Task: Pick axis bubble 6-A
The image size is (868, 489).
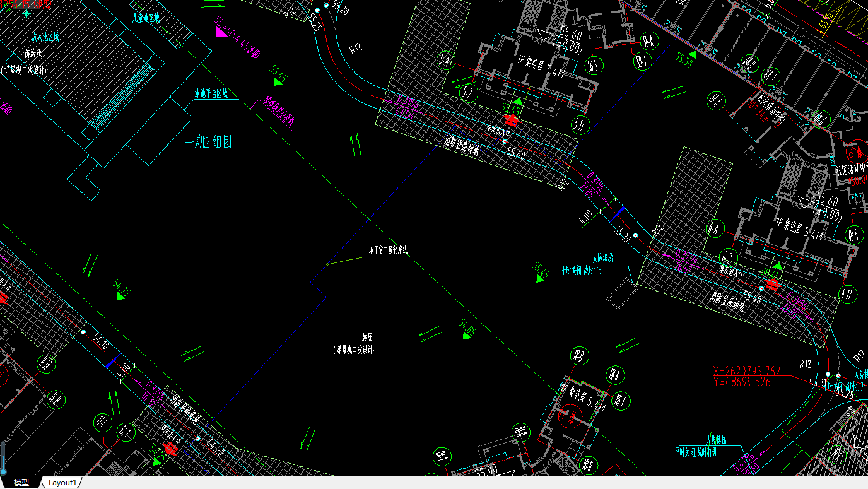Action: pyautogui.click(x=714, y=228)
